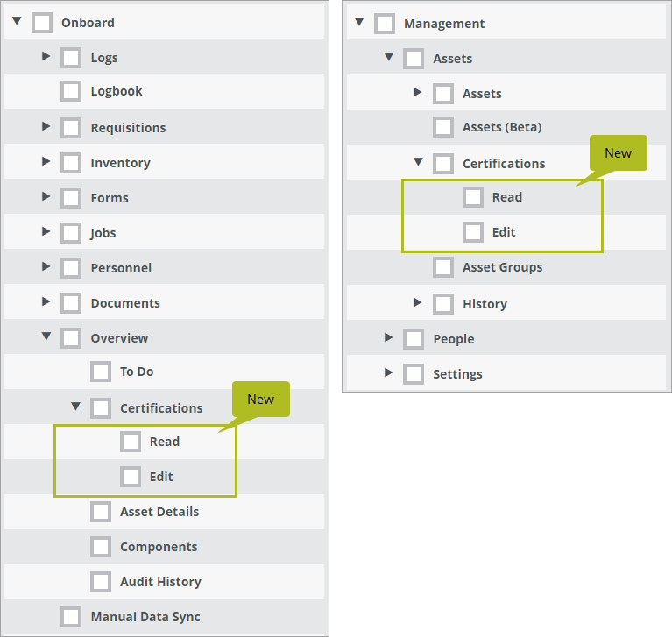
Task: Tick the Manual Data Sync checkbox
Action: click(71, 617)
